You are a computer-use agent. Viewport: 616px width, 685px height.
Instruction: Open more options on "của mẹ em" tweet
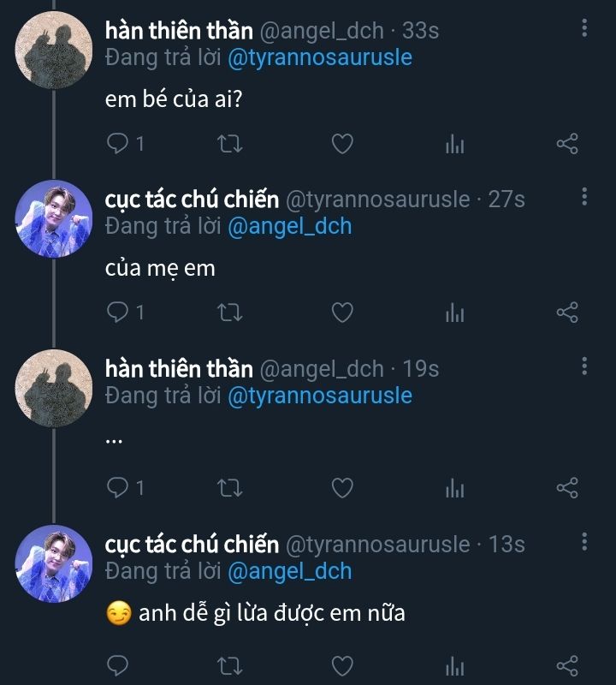click(x=584, y=198)
